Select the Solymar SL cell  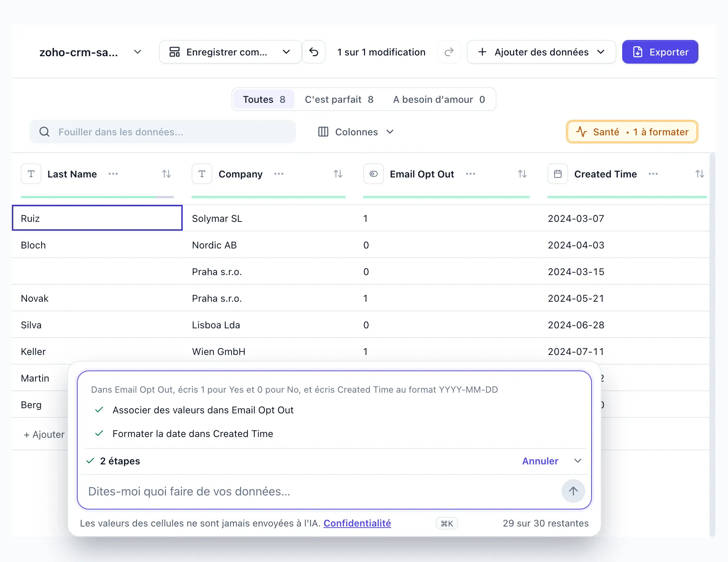[x=269, y=218]
